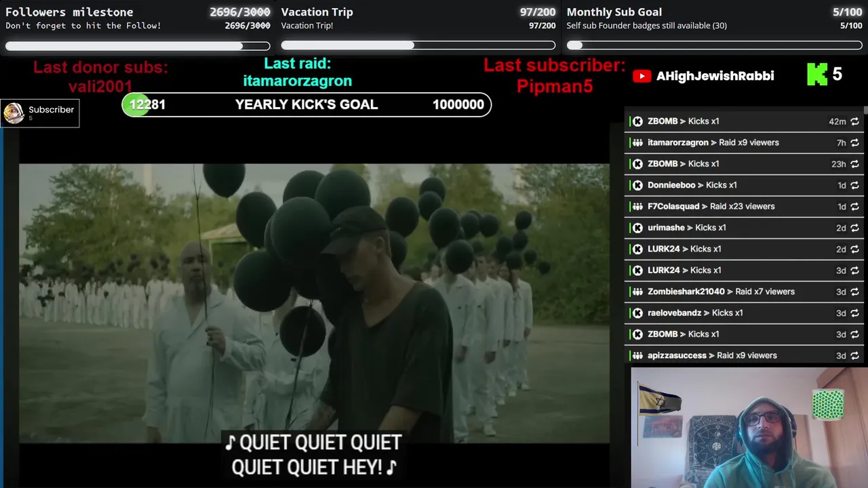
Task: Replay the Donnieeboo kicks alert
Action: coord(854,185)
